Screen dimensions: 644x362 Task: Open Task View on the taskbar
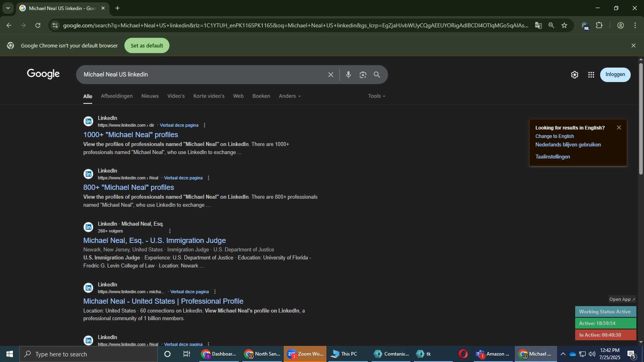click(x=187, y=354)
